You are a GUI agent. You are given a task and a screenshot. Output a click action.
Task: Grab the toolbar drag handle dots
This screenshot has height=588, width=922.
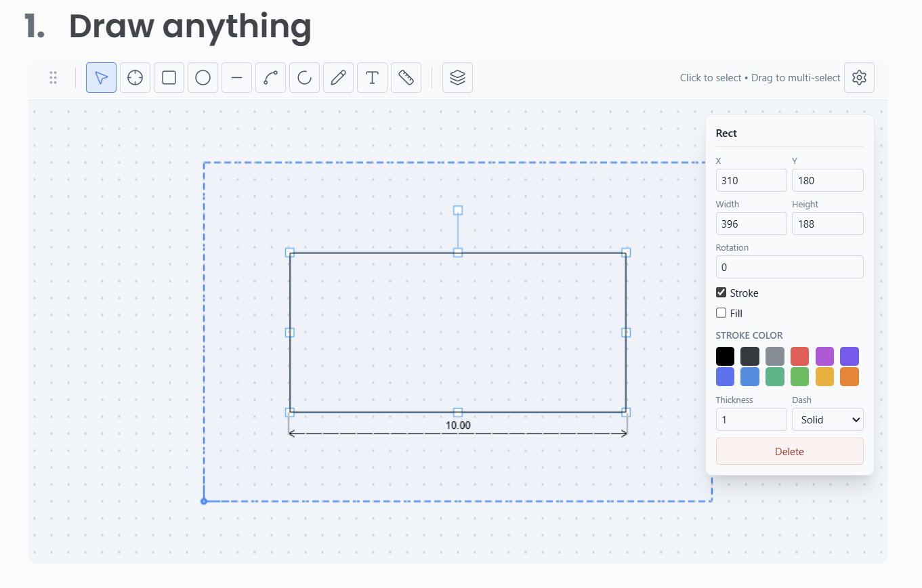click(54, 78)
